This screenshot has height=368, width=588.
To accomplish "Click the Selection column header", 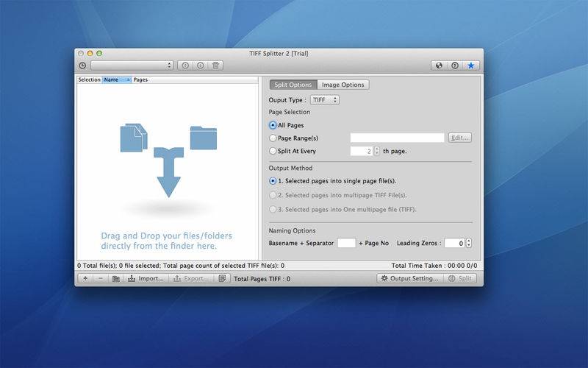I will [x=89, y=79].
